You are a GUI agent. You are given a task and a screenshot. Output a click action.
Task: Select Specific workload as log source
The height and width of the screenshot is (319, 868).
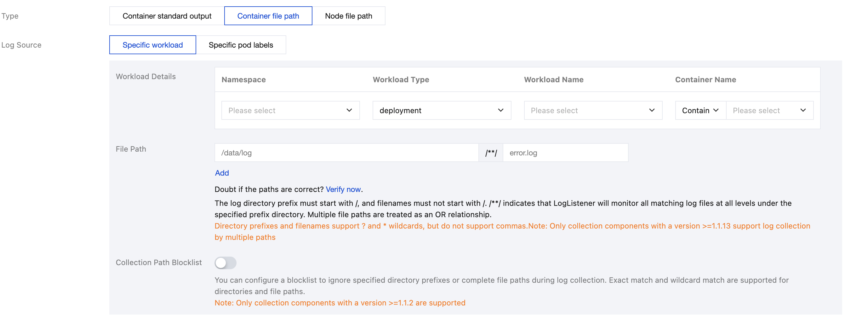(x=152, y=45)
